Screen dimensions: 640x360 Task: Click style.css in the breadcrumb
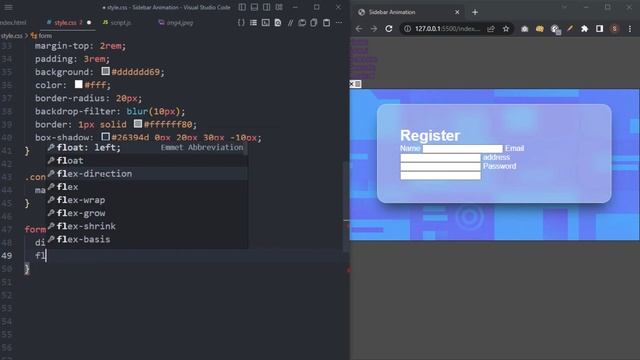[x=11, y=36]
